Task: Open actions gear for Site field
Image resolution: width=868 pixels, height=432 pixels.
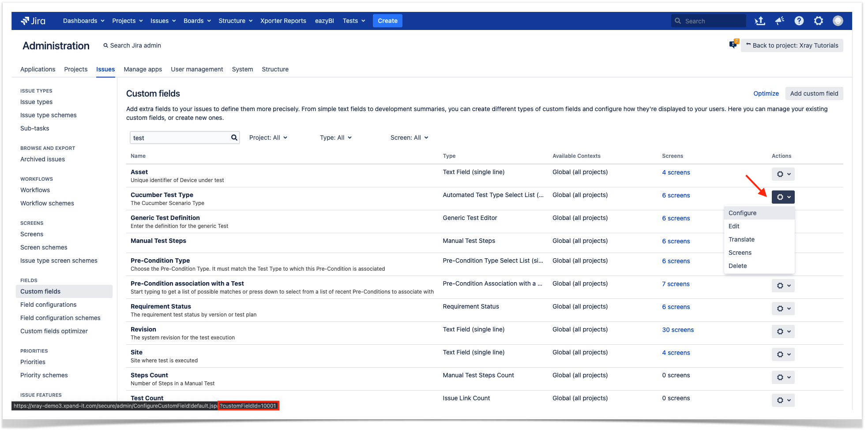Action: pos(783,354)
